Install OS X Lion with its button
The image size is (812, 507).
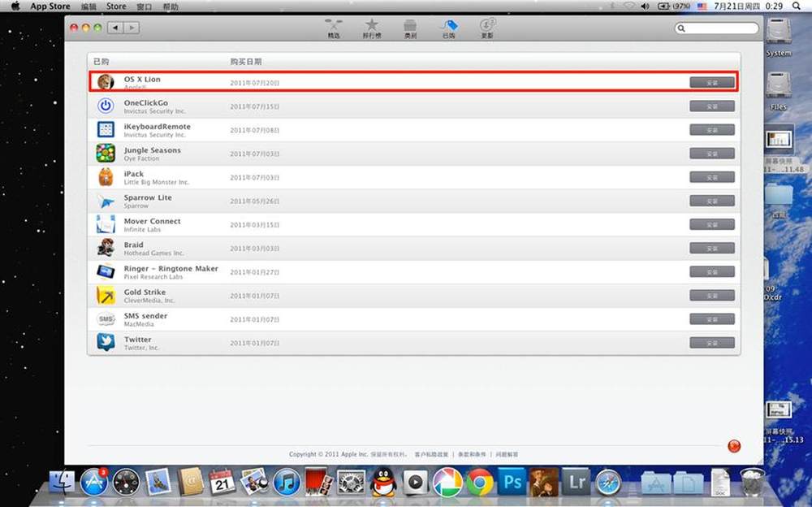pyautogui.click(x=711, y=82)
